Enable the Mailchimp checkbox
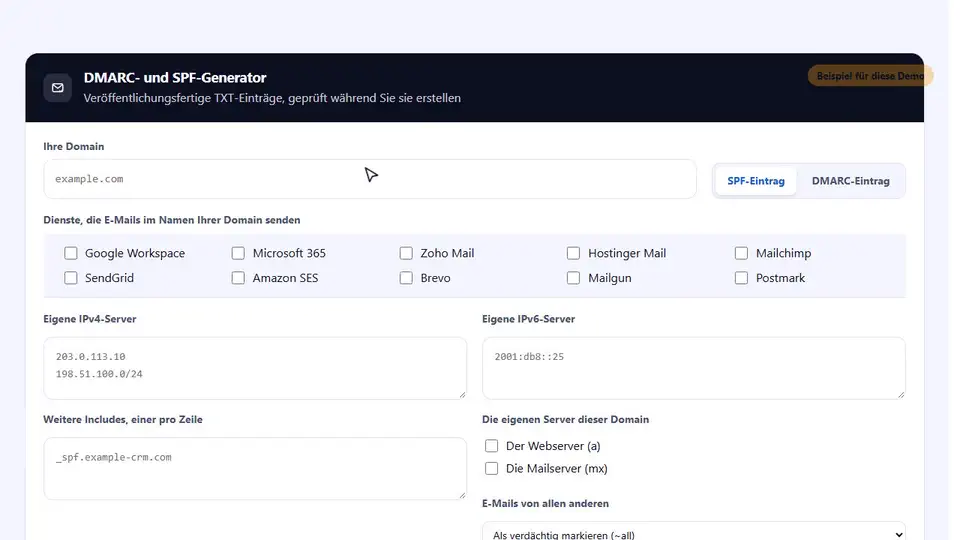960x540 pixels. click(741, 253)
